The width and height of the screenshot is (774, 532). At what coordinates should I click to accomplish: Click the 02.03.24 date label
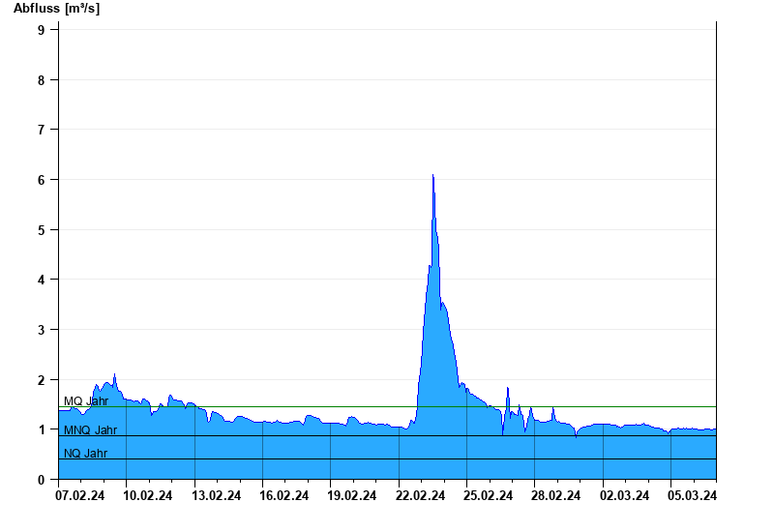(x=624, y=495)
